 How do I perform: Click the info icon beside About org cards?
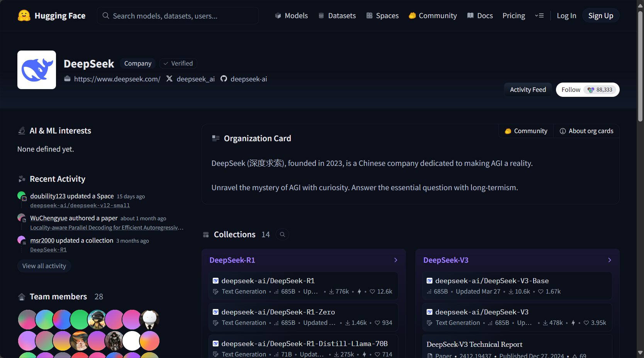563,131
